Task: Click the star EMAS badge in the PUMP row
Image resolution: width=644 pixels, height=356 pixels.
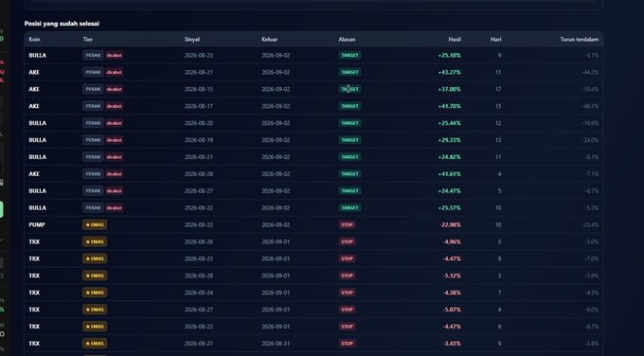Action: coord(95,224)
